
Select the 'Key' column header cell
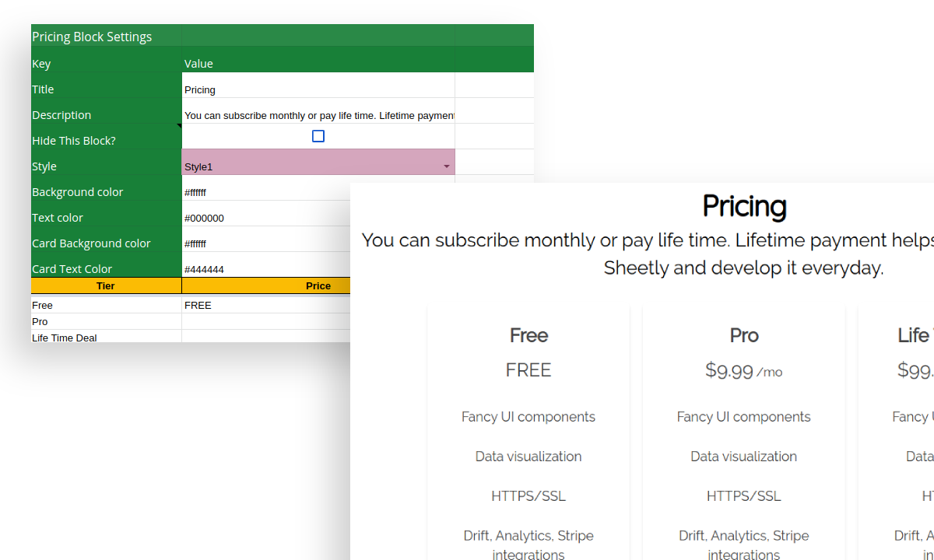click(107, 60)
